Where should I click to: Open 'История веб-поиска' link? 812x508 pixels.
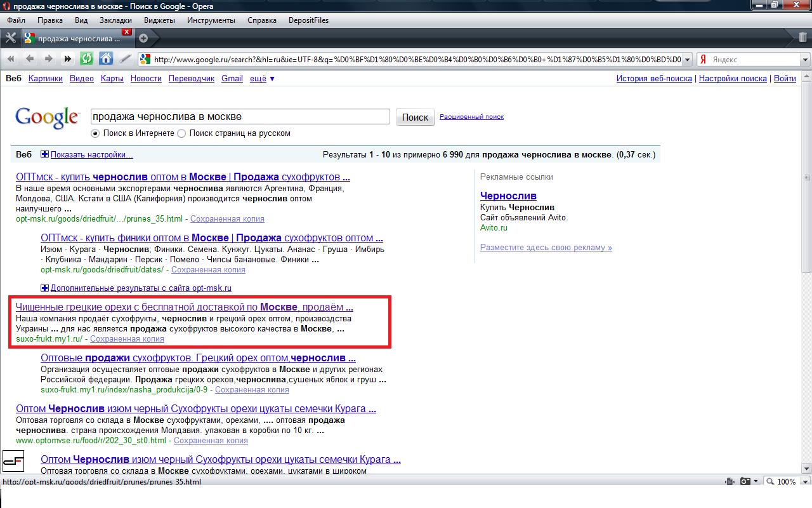(x=654, y=79)
